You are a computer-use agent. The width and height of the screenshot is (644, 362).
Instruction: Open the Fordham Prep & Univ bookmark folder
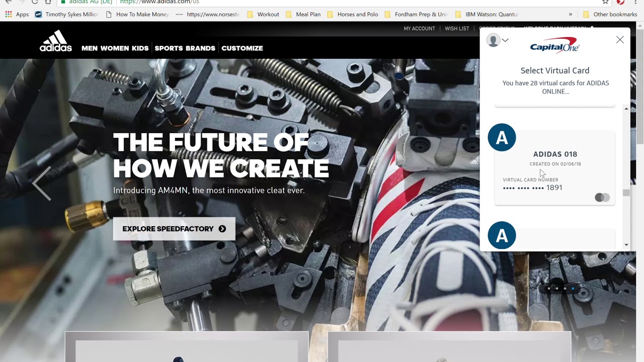[x=416, y=15]
